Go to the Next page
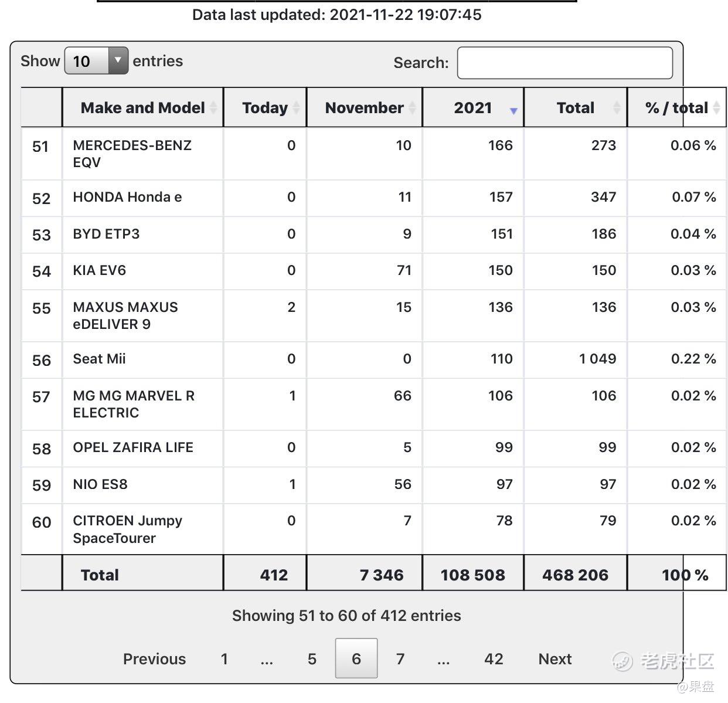Screen dimensions: 728x703 pos(554,659)
